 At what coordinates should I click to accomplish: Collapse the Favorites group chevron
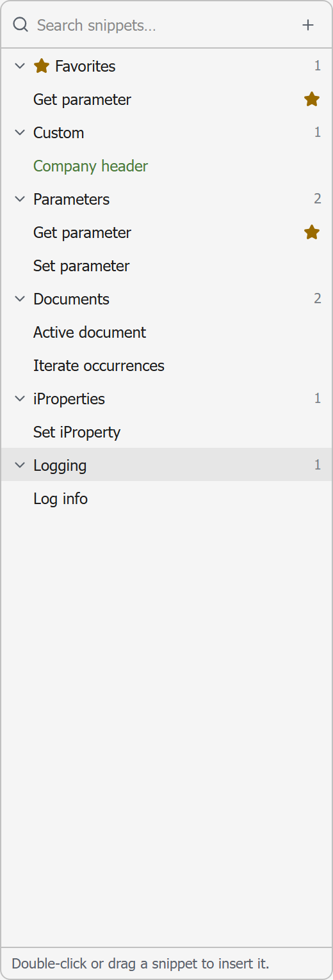pos(20,66)
